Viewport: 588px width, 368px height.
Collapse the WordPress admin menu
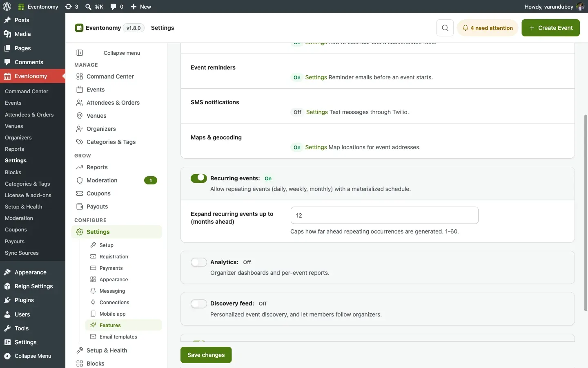(x=33, y=356)
